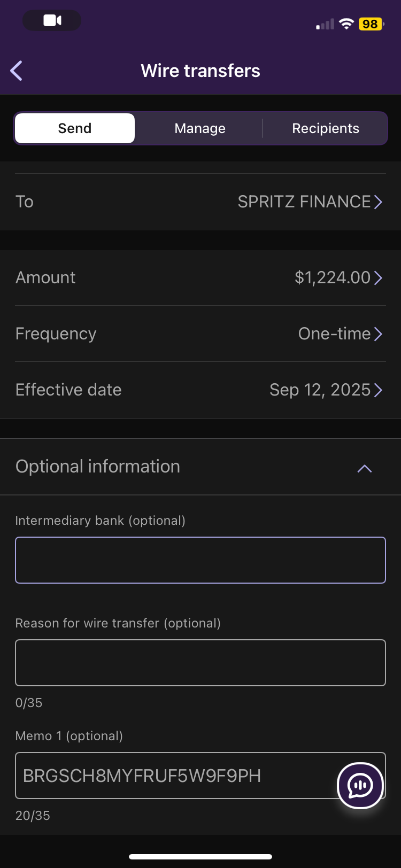Change recipient SPRITZ FINANCE
The width and height of the screenshot is (401, 868).
click(310, 201)
